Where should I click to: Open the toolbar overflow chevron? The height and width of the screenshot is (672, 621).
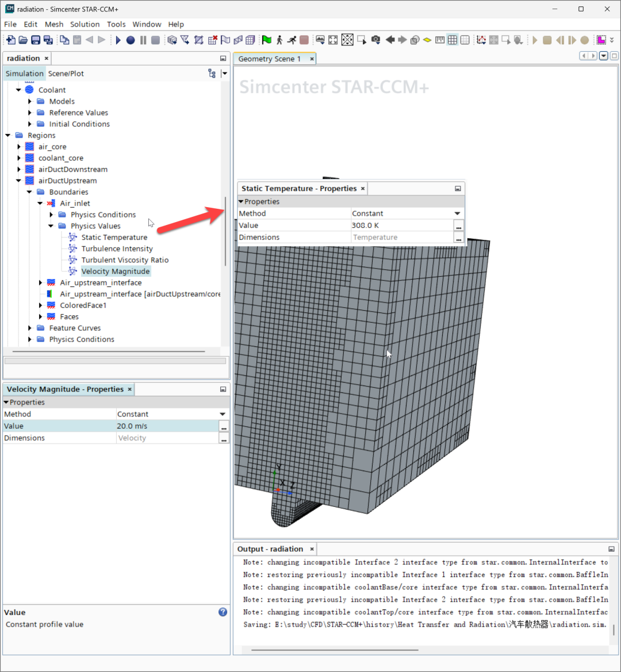[612, 40]
